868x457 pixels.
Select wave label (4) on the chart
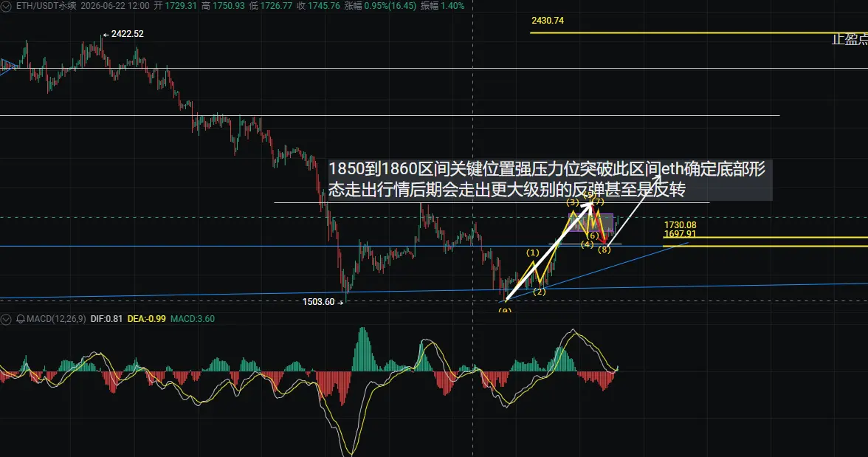[x=588, y=244]
